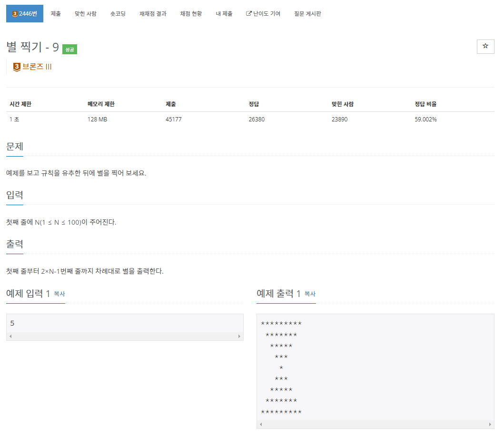Open the 재채점 결과 tab
The width and height of the screenshot is (504, 437).
click(x=153, y=13)
